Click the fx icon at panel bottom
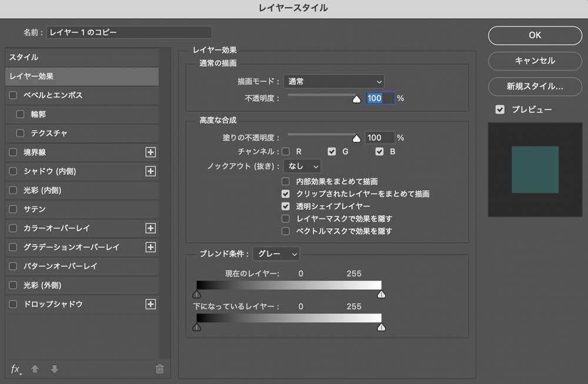This screenshot has width=588, height=384. [16, 369]
